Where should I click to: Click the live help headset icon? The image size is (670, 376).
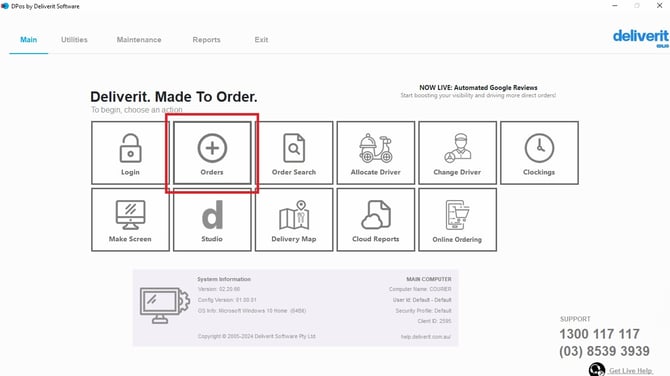(x=597, y=370)
